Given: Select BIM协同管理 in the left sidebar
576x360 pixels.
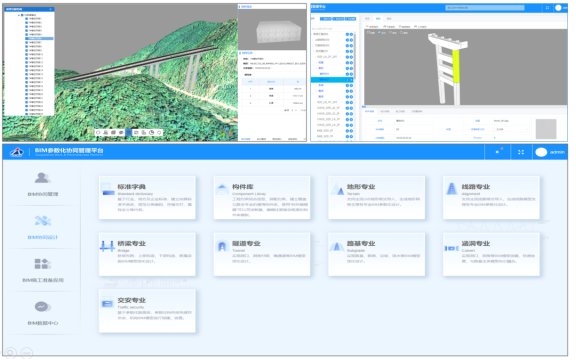Looking at the screenshot, I should pos(43,184).
